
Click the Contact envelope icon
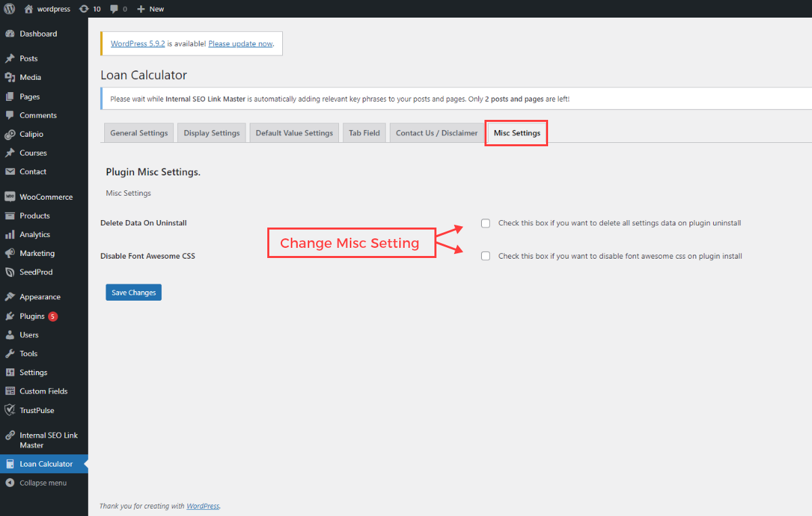9,171
